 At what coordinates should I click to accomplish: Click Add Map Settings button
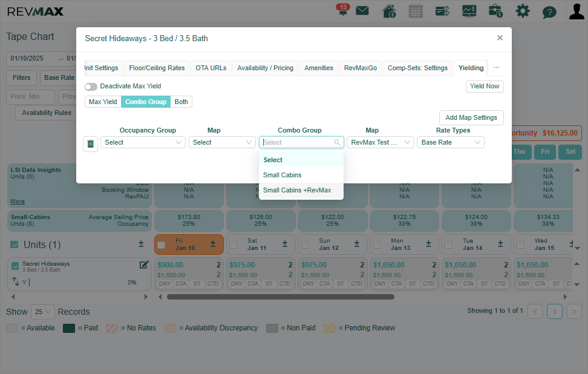pos(471,117)
